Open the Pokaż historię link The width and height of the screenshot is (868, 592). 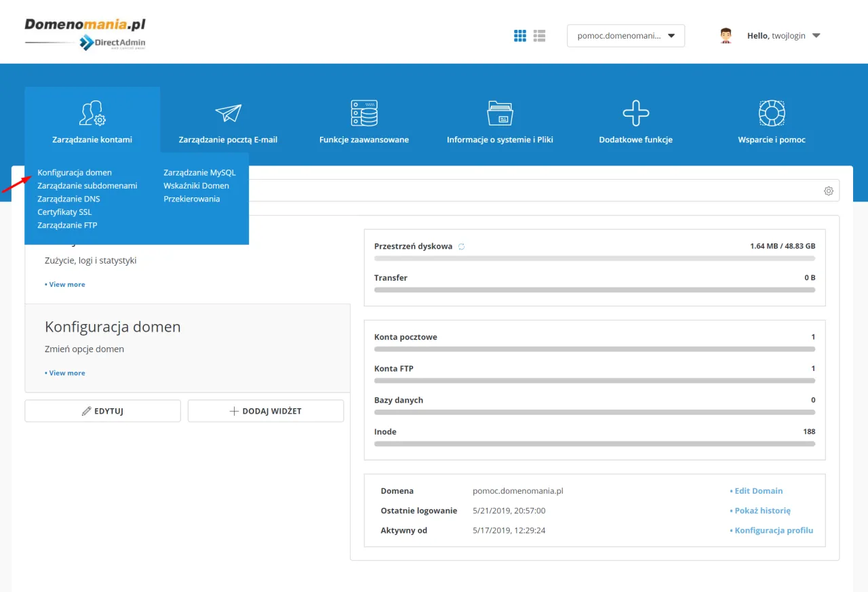click(x=762, y=510)
